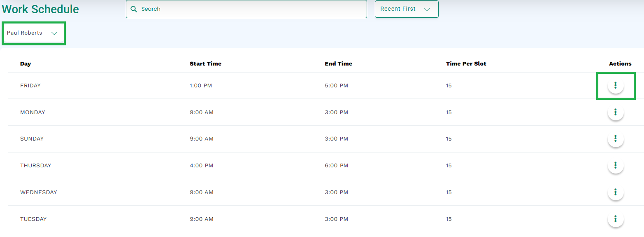Open the actions menu for the MONDAY row
Image resolution: width=644 pixels, height=237 pixels.
click(616, 112)
